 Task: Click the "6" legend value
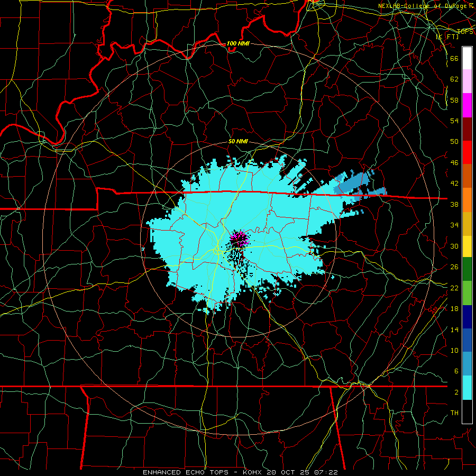tap(456, 371)
